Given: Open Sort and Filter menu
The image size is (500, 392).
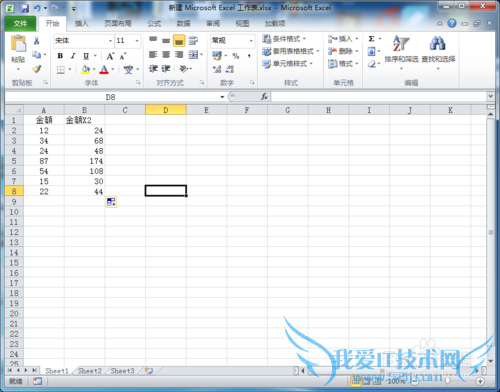Looking at the screenshot, I should pos(401,52).
